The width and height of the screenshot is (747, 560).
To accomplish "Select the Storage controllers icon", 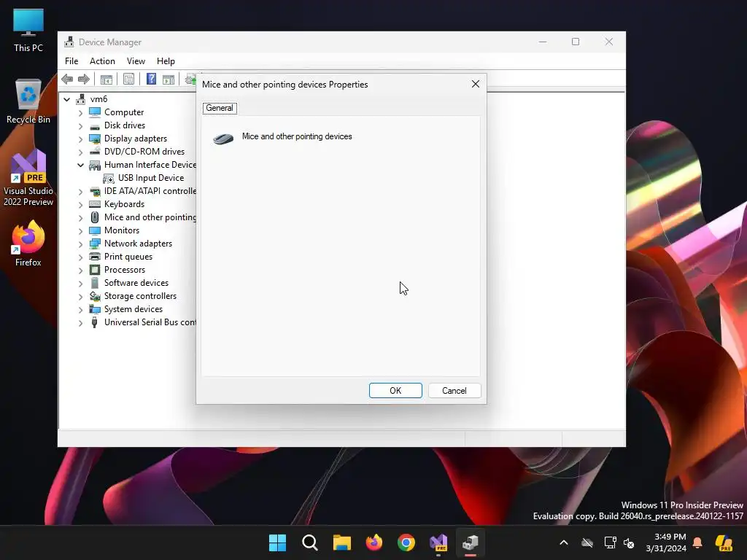I will point(95,296).
